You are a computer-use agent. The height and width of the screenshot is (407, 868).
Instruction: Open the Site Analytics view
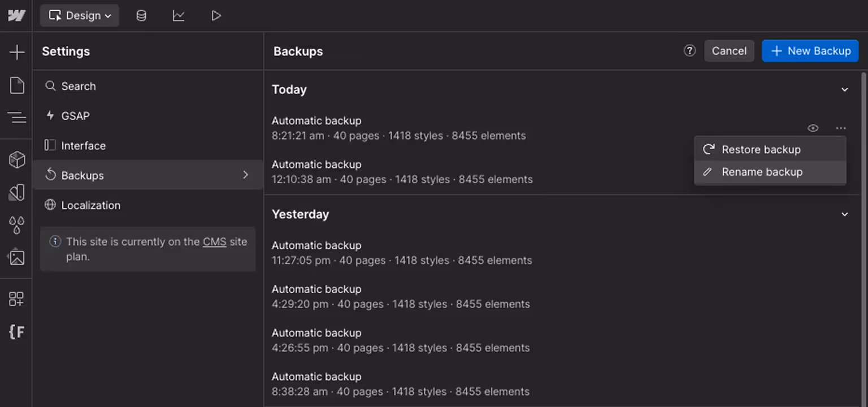click(x=179, y=15)
